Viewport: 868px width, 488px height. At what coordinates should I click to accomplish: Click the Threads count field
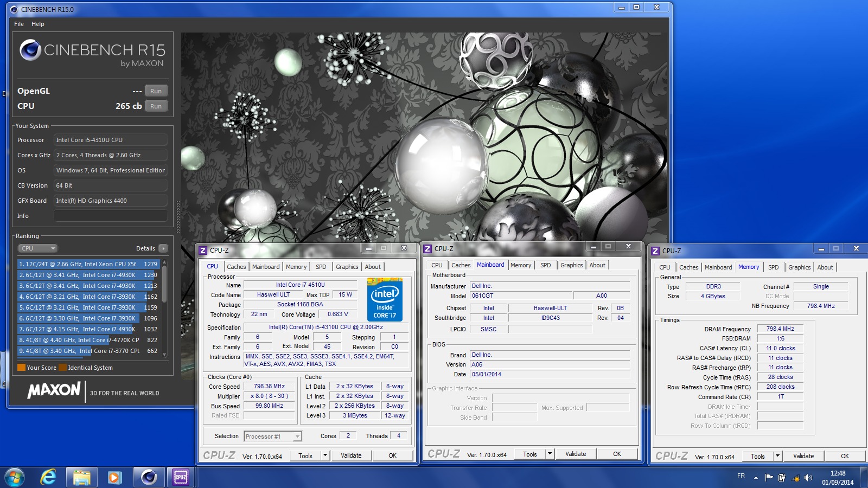point(398,435)
